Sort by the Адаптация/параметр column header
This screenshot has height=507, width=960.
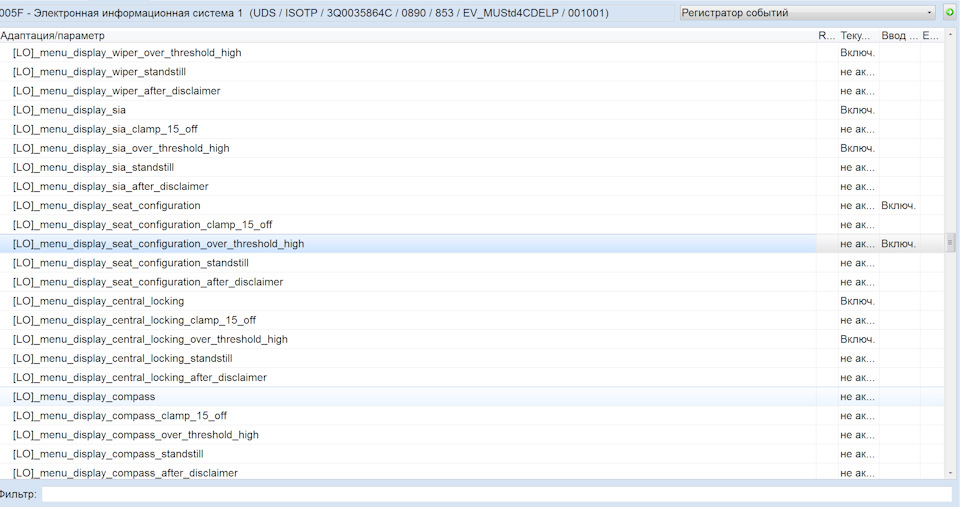coord(408,36)
